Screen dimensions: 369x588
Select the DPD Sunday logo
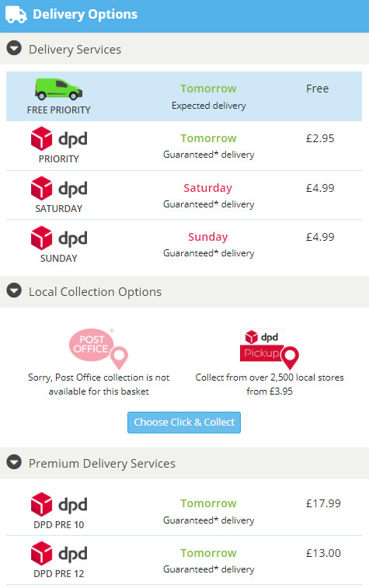coord(59,238)
